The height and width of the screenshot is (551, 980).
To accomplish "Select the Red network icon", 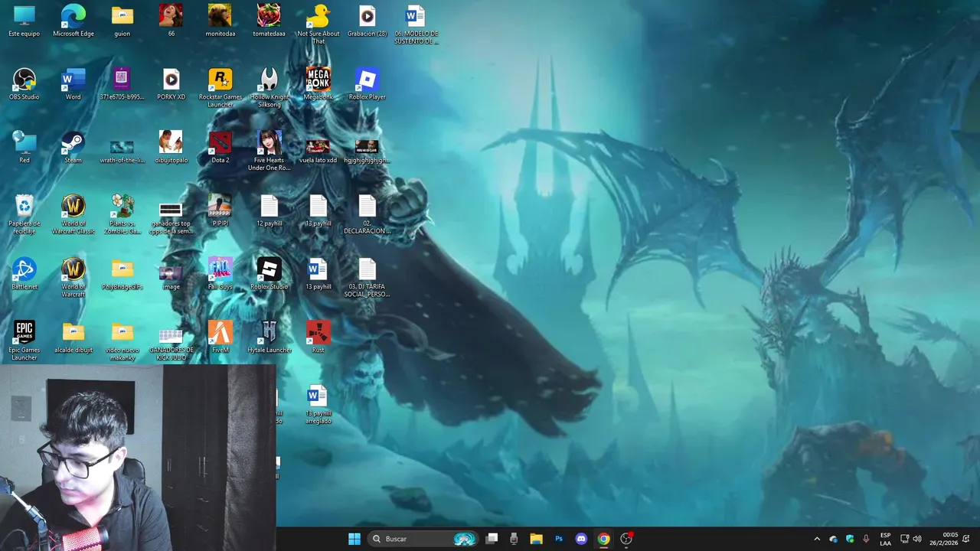I will pos(24,148).
